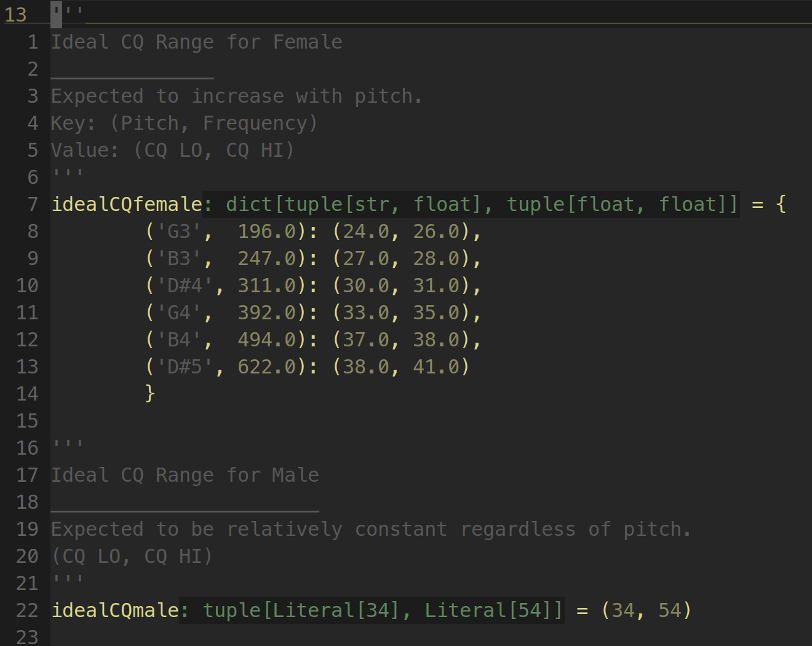Click the idealCQmale variable name
Viewport: 812px width, 646px height.
[x=114, y=610]
